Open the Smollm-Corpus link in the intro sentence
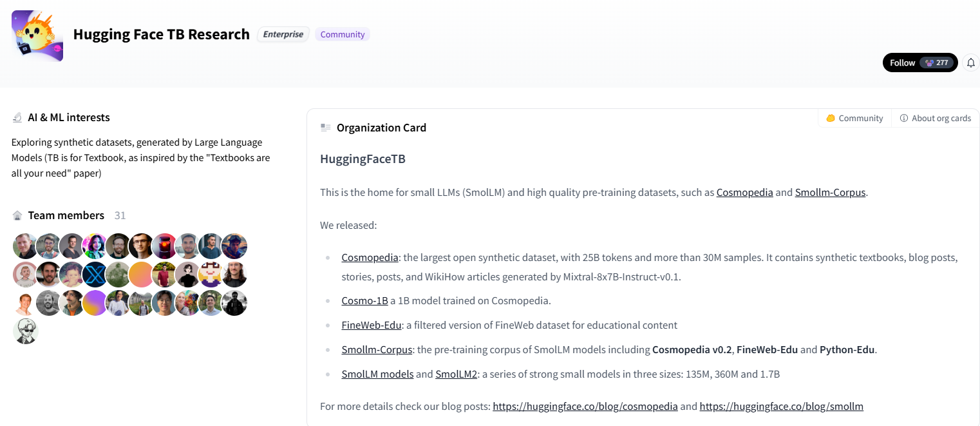The image size is (980, 426). click(x=831, y=192)
